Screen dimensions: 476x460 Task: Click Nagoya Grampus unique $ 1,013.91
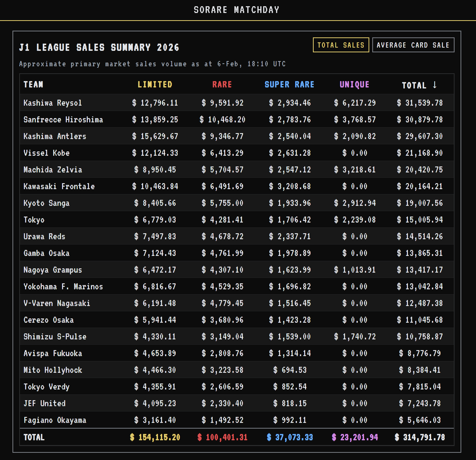(355, 270)
